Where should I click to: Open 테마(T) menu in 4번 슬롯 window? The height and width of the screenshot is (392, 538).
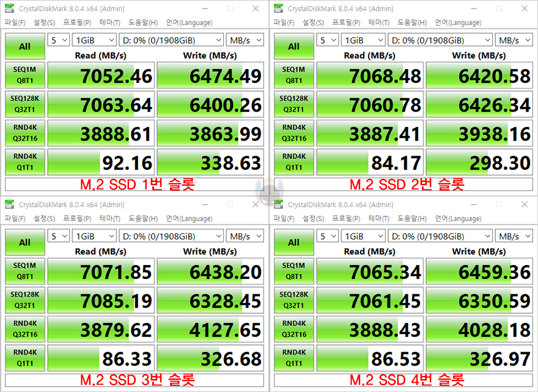[379, 219]
